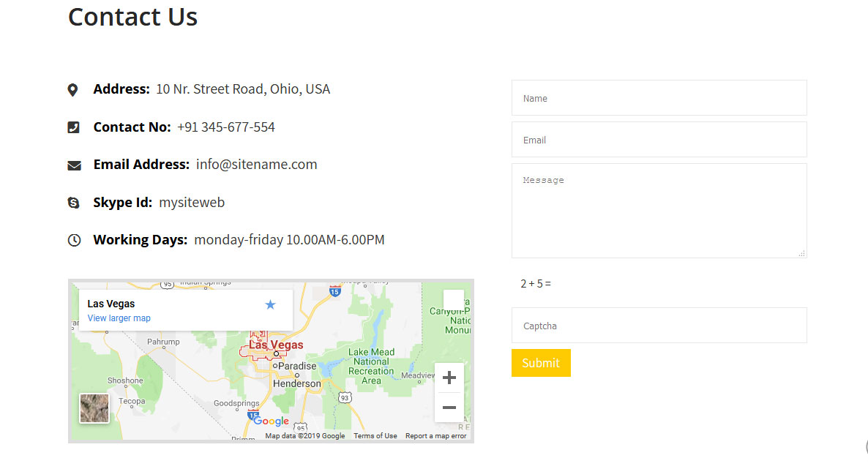Click Report a map error link
Screen dimensions: 868x469
pos(435,436)
